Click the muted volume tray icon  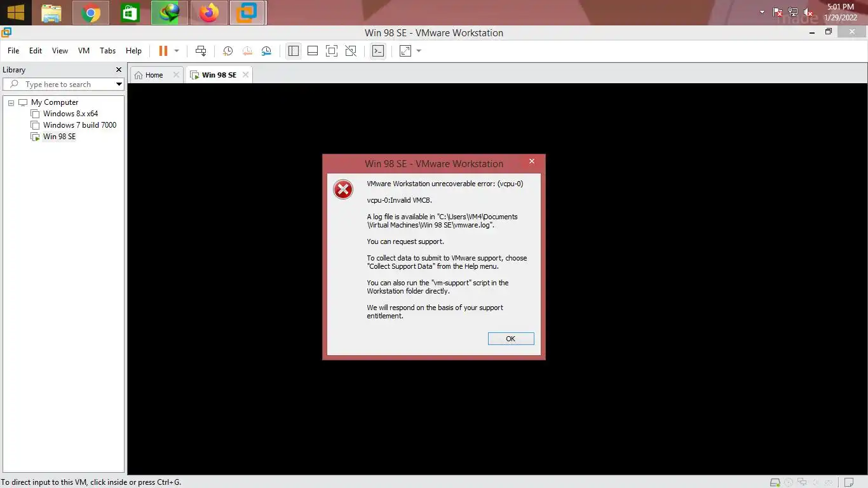[x=808, y=12]
